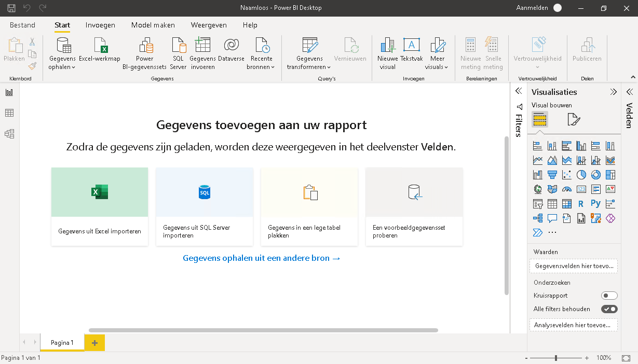Select the R script visual

coord(581,203)
